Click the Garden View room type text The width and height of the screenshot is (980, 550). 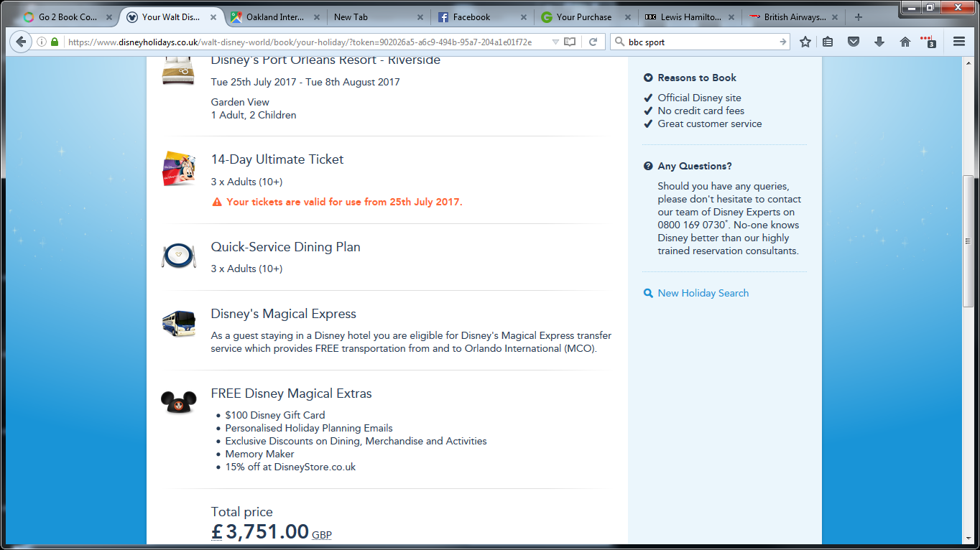tap(240, 102)
